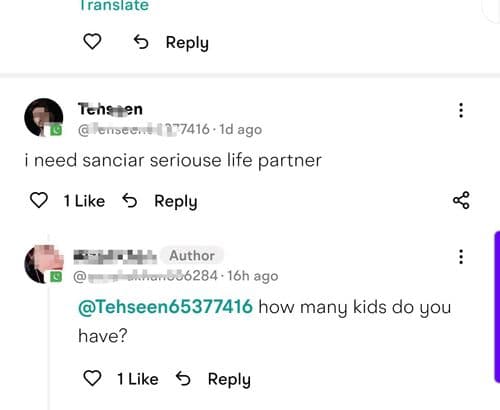Click reply arrow icon under Tehseen's comment
This screenshot has height=410, width=500.
click(x=130, y=201)
